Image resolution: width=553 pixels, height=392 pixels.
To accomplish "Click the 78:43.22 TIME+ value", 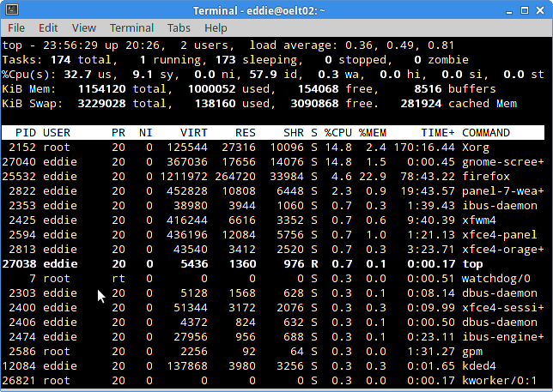I will (x=428, y=177).
